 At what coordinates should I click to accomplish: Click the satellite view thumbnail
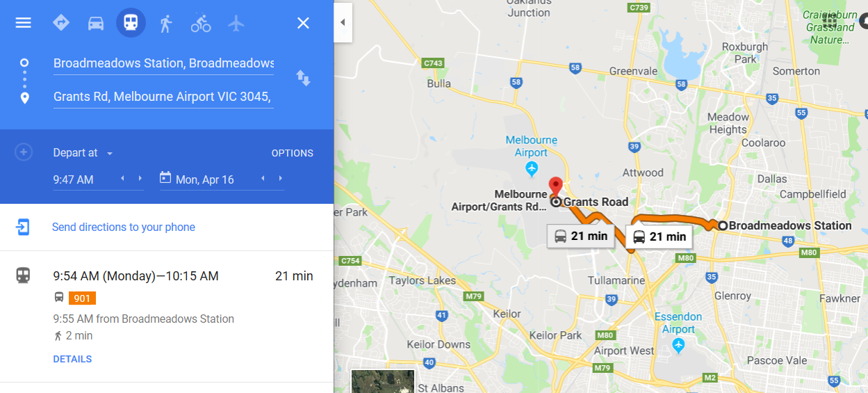[x=383, y=381]
